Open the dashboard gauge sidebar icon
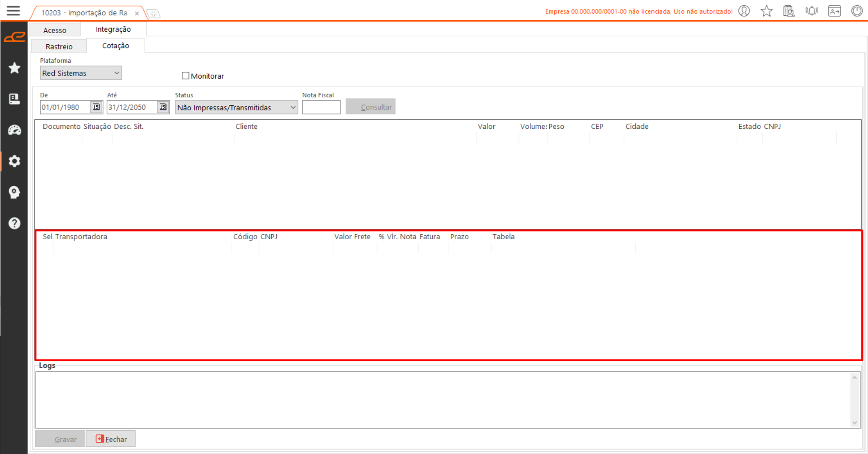Image resolution: width=868 pixels, height=454 pixels. [14, 130]
